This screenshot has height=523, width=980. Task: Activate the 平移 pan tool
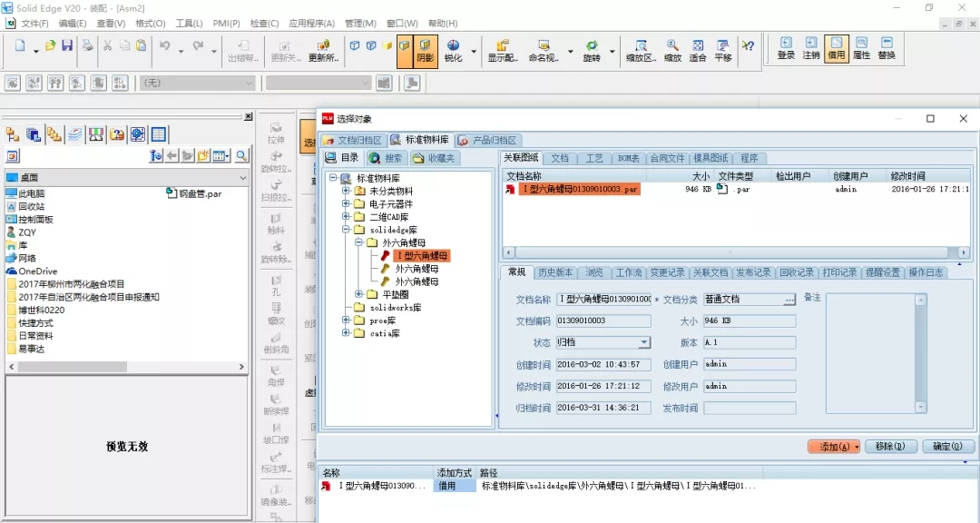pos(722,50)
